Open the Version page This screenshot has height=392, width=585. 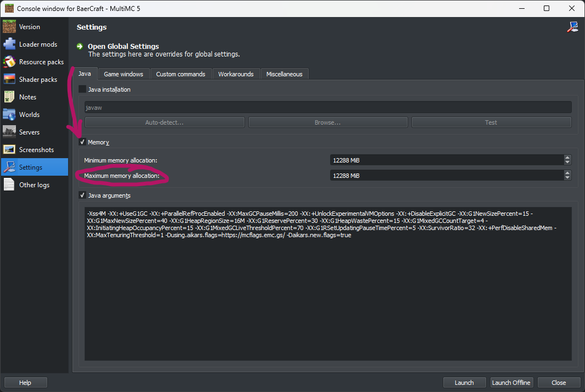click(x=34, y=27)
